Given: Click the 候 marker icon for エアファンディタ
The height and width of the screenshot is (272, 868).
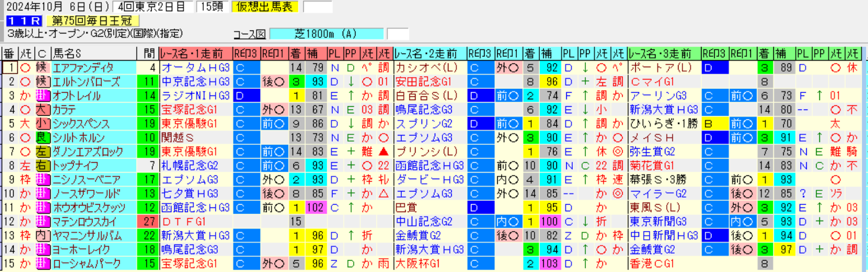Looking at the screenshot, I should coord(43,67).
